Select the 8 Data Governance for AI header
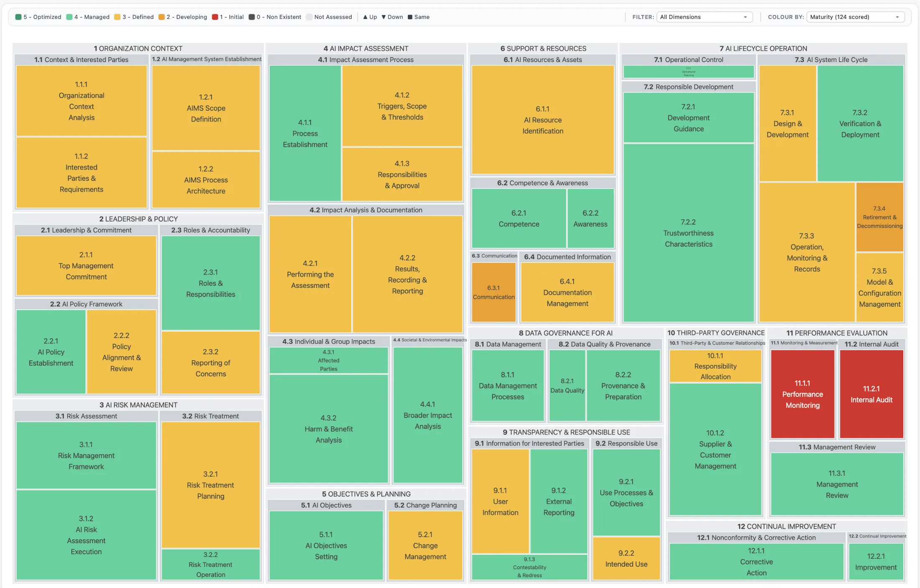920x588 pixels. [566, 333]
